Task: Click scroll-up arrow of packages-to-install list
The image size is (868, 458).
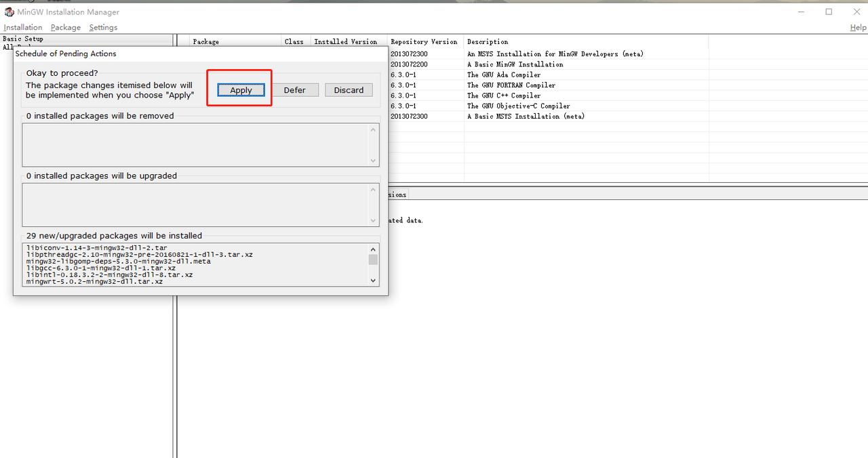Action: click(x=373, y=249)
